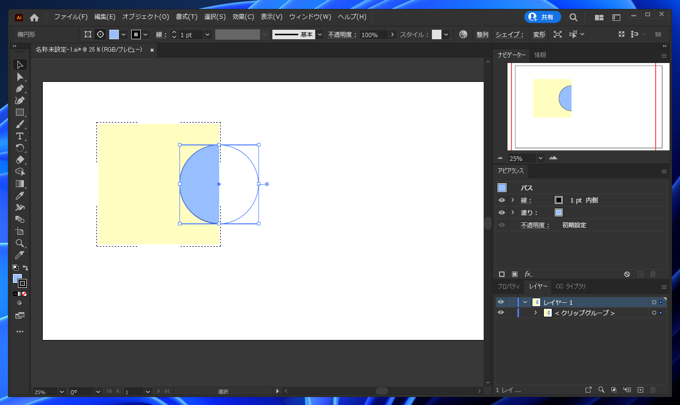The height and width of the screenshot is (405, 680).
Task: Open the ウィンドウ(W) menu
Action: pos(310,17)
